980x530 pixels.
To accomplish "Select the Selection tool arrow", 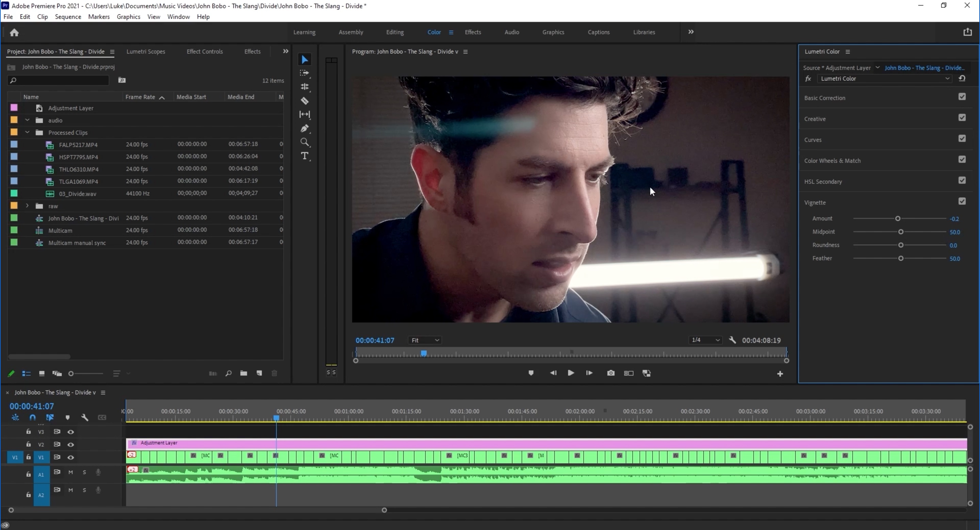I will 305,59.
